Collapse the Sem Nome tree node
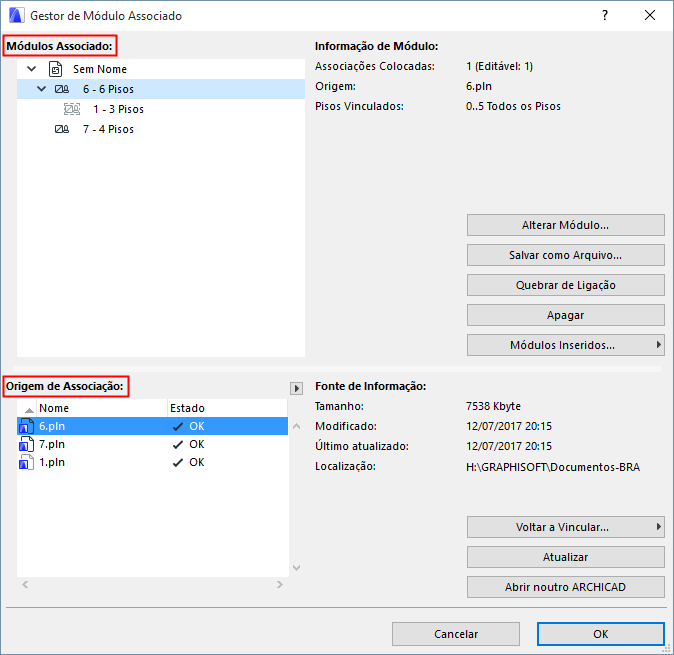Image resolution: width=674 pixels, height=655 pixels. click(x=32, y=69)
